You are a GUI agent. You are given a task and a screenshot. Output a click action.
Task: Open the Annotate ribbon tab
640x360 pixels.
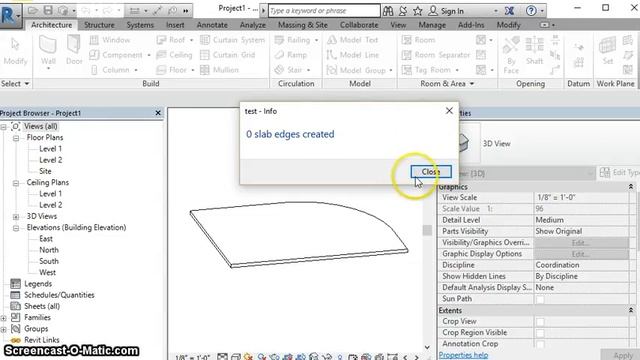pyautogui.click(x=212, y=25)
